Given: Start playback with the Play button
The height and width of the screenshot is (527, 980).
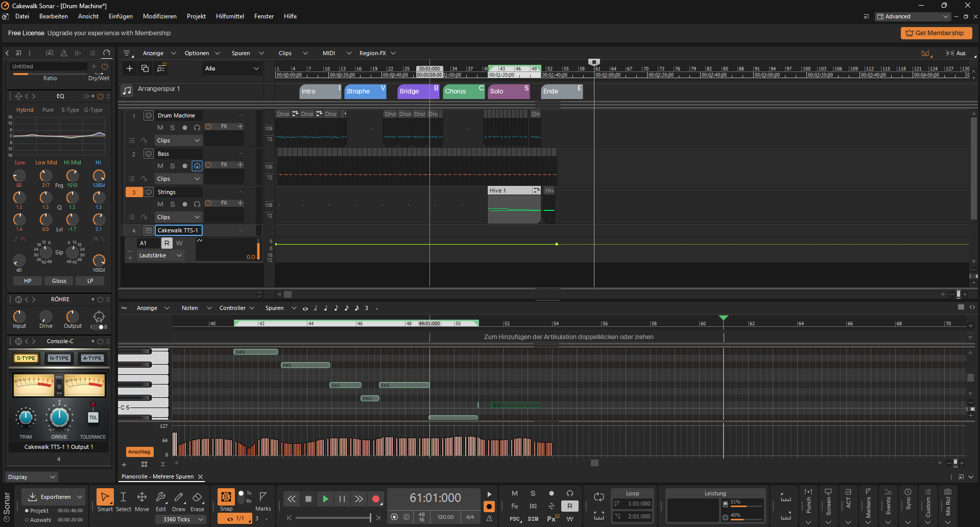Looking at the screenshot, I should coord(325,499).
